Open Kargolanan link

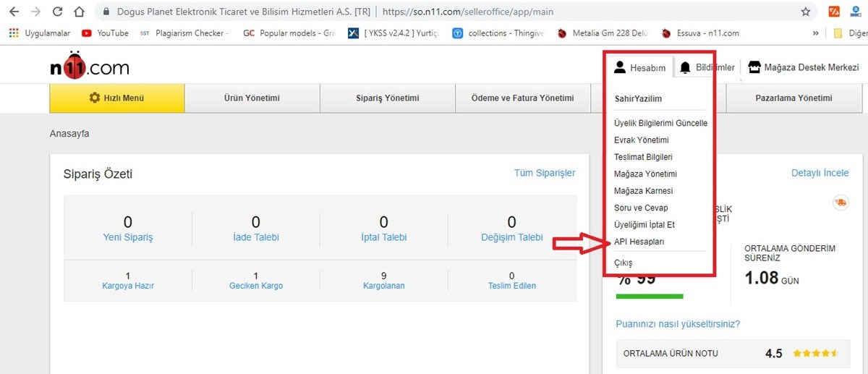[383, 286]
